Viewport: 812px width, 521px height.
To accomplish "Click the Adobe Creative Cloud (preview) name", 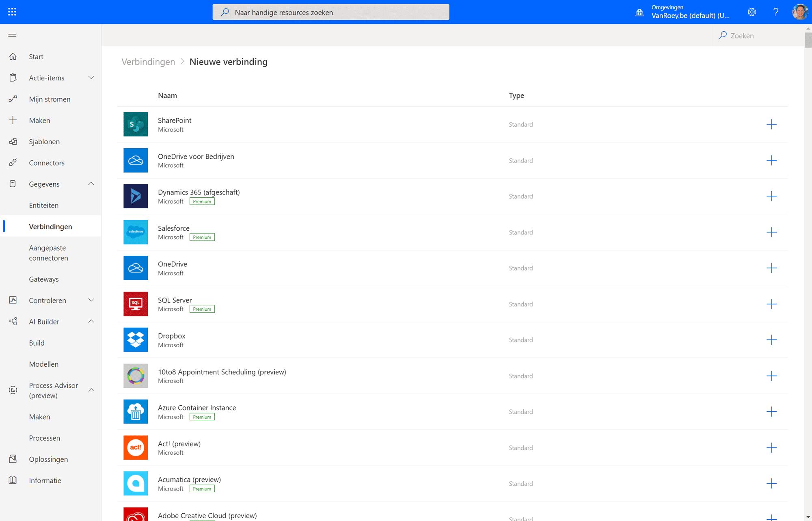I will click(x=207, y=515).
